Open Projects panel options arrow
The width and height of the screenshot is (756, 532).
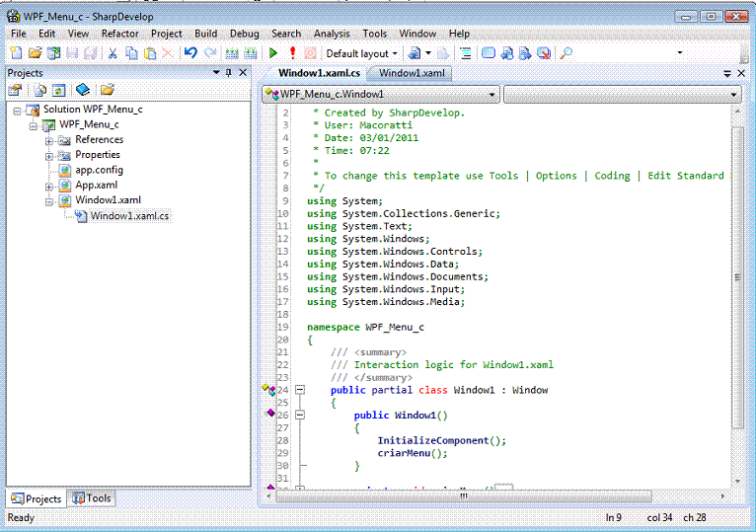click(x=216, y=72)
